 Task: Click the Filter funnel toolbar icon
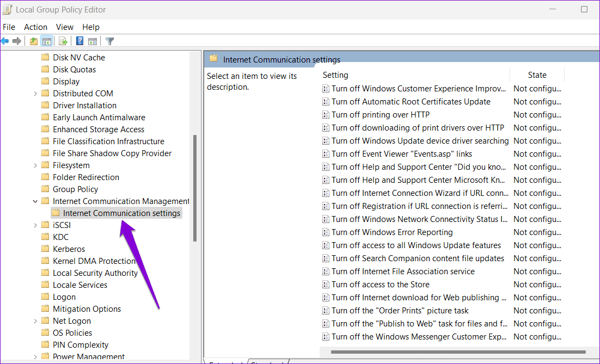point(110,41)
